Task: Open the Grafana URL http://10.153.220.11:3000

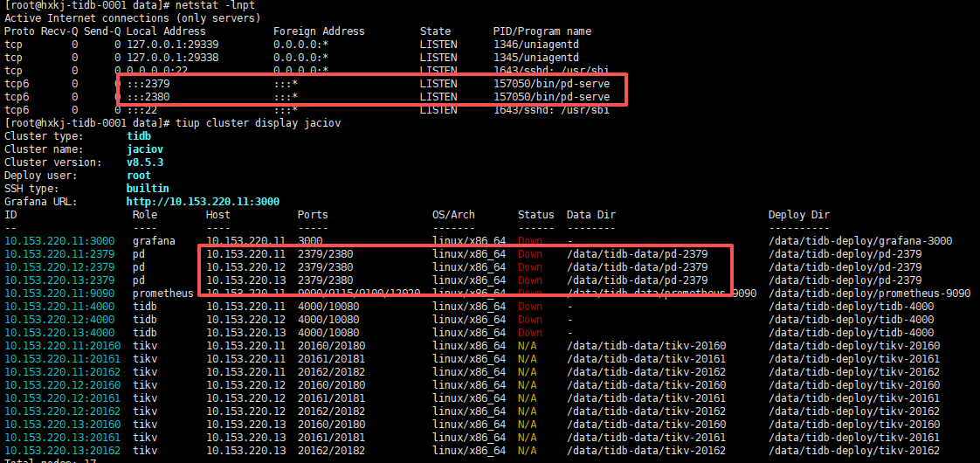Action: click(x=203, y=202)
